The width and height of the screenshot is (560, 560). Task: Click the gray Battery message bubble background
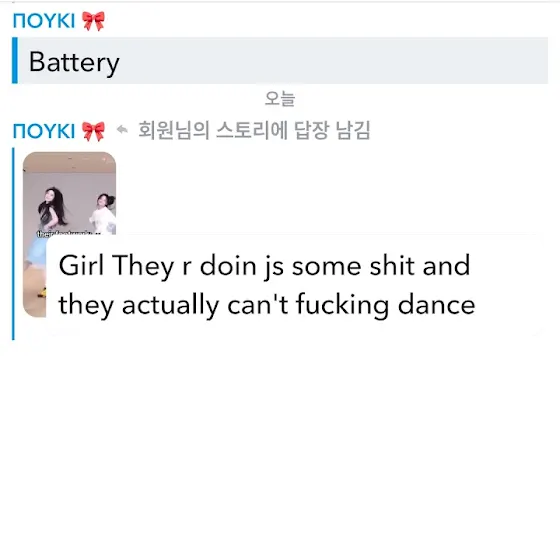tap(282, 60)
